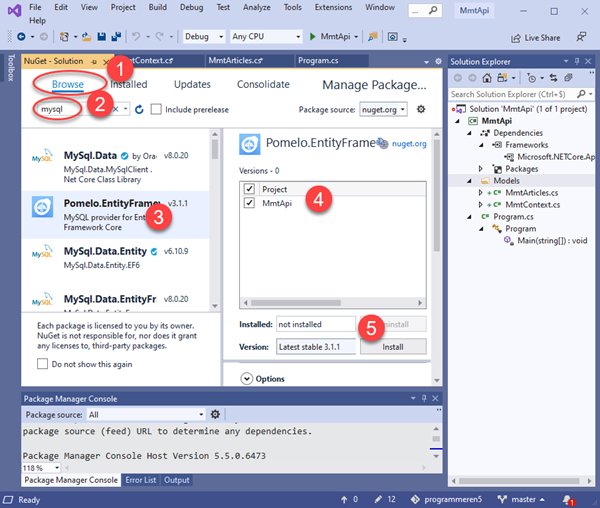Click pending changes filter icon in Solution Explorer
600x508 pixels.
(532, 78)
